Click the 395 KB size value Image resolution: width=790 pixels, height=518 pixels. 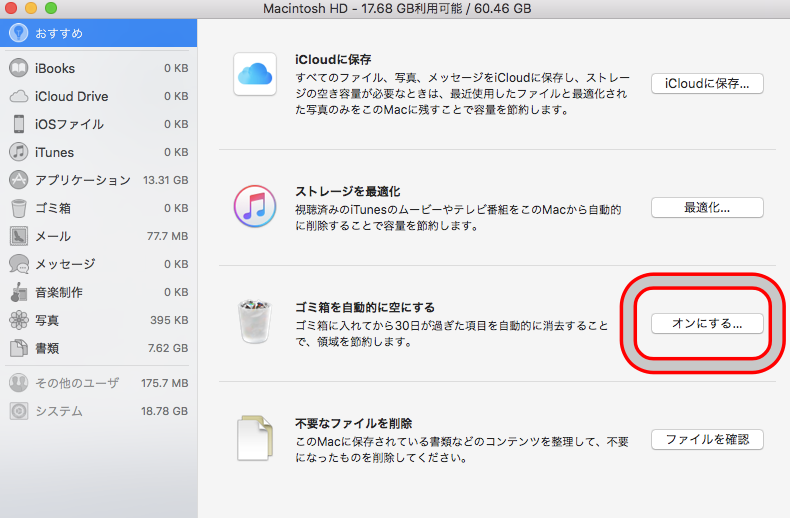[x=169, y=320]
